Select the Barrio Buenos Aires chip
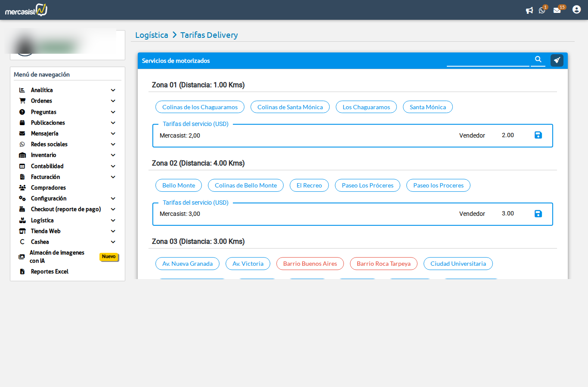 coord(310,264)
